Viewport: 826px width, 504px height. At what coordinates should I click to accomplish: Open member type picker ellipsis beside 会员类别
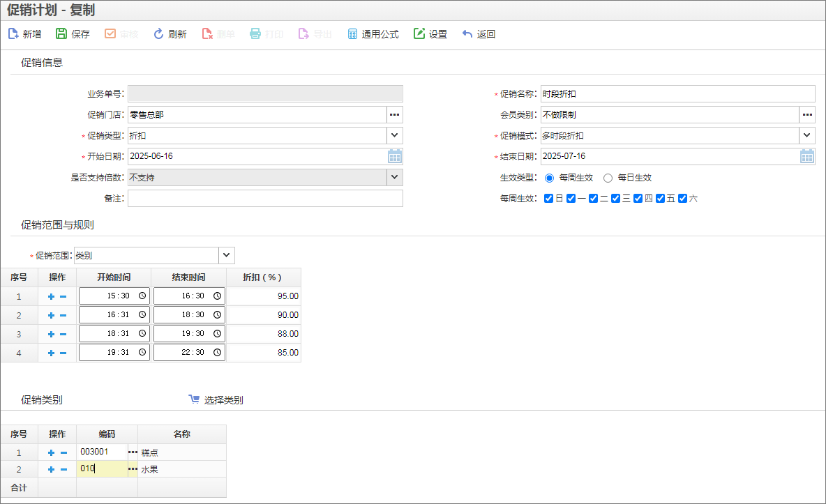click(x=807, y=115)
